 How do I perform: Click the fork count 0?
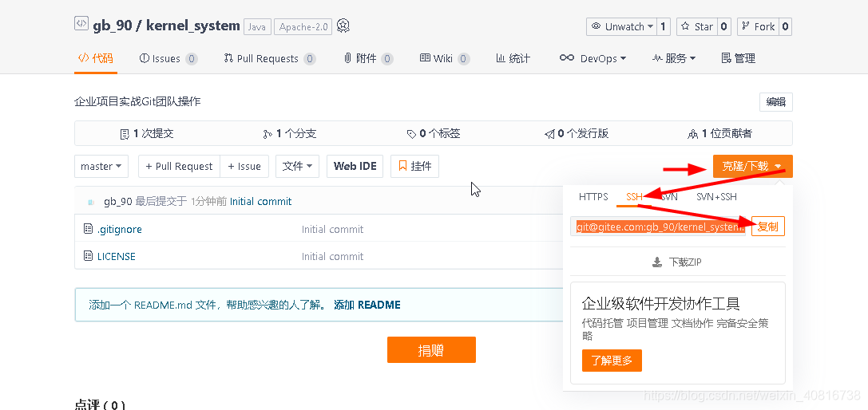coord(785,26)
